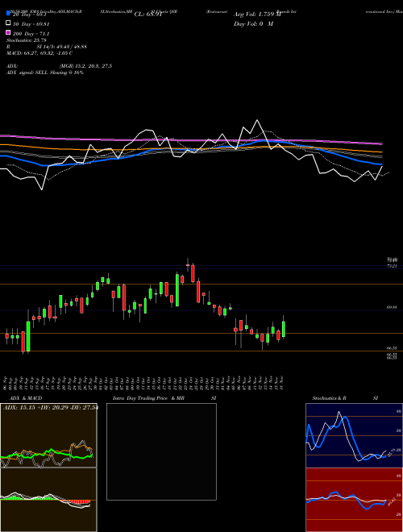Viewport: 403px width, 532px height.
Task: Click the tallest green candlestick near 21 Oct
Action: tap(177, 290)
